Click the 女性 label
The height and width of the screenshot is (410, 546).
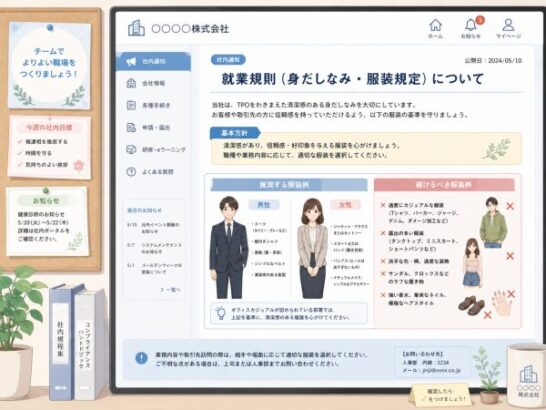point(345,205)
